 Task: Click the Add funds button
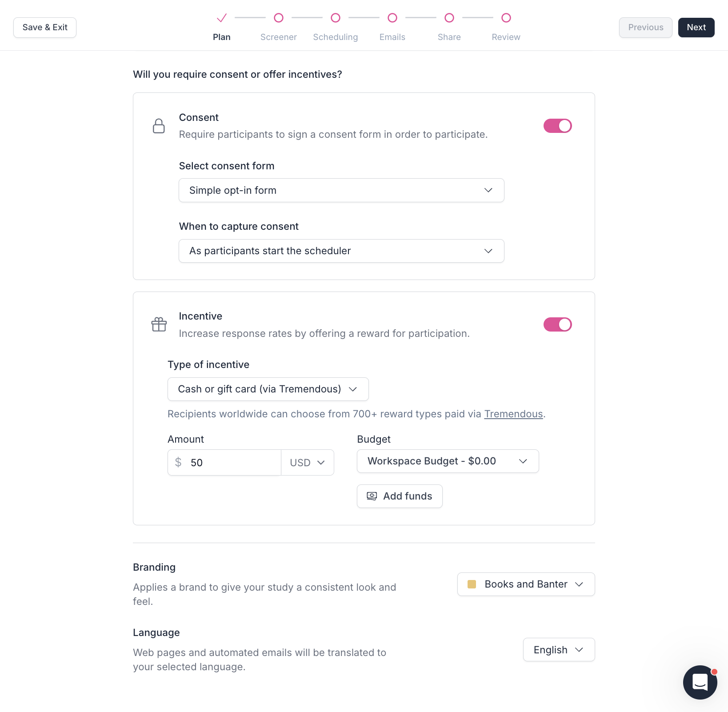pos(400,496)
